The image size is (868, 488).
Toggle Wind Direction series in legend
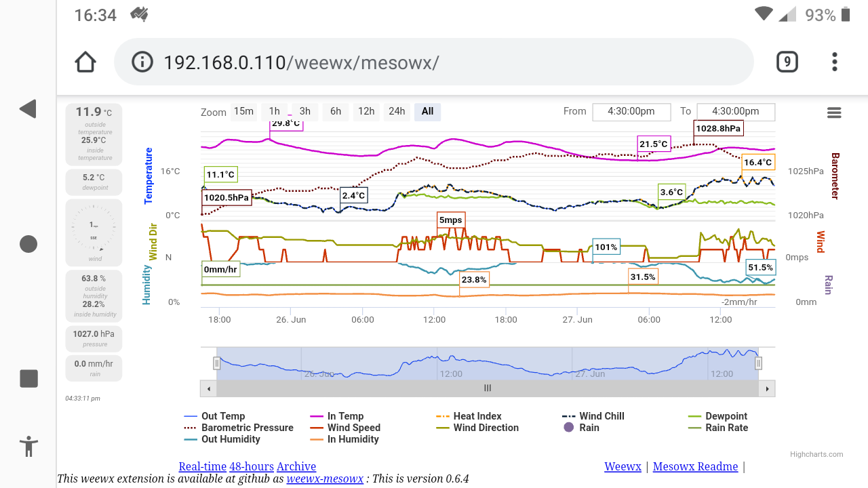click(x=477, y=428)
